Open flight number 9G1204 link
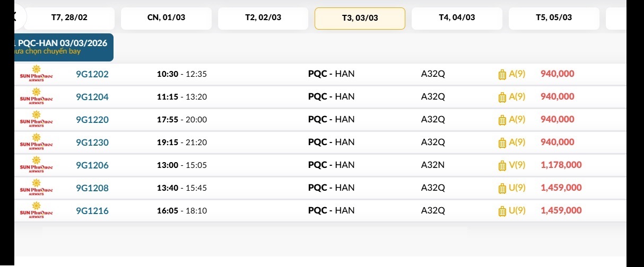Image resolution: width=644 pixels, height=267 pixels. (92, 97)
